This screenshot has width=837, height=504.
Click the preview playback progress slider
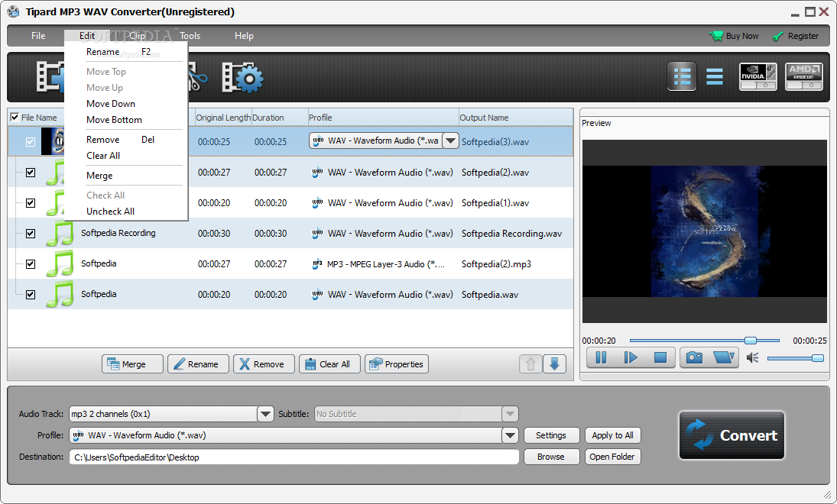(705, 341)
